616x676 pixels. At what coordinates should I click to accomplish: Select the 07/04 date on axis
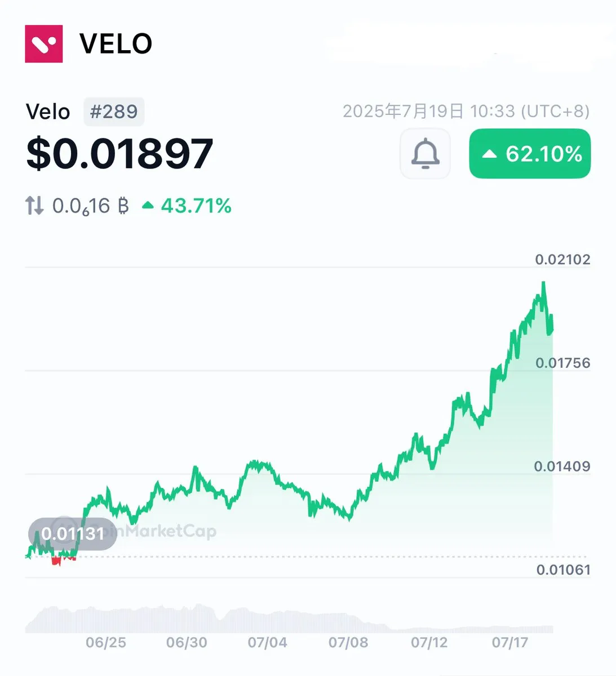point(267,642)
